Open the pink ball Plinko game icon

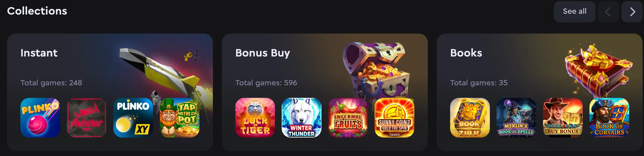point(40,118)
